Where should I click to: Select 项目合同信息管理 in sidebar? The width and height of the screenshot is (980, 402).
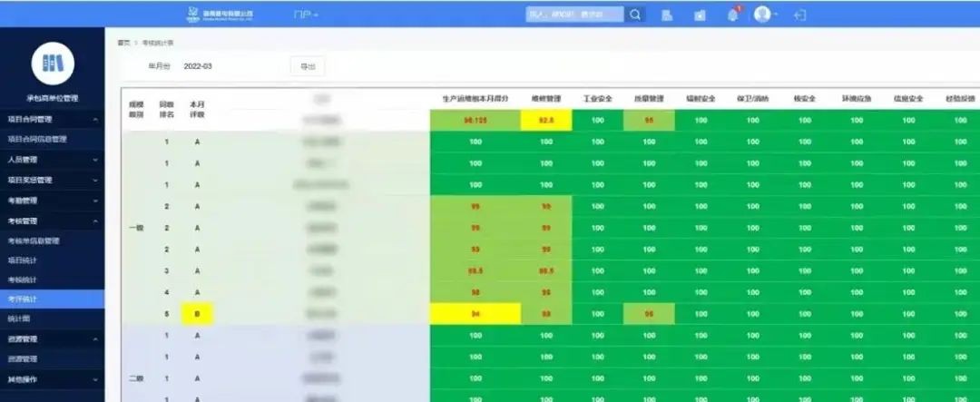tap(37, 139)
